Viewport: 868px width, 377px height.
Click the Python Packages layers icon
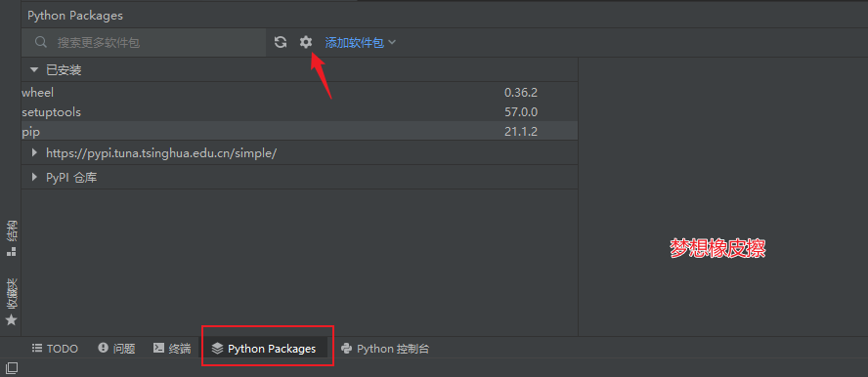coord(218,349)
